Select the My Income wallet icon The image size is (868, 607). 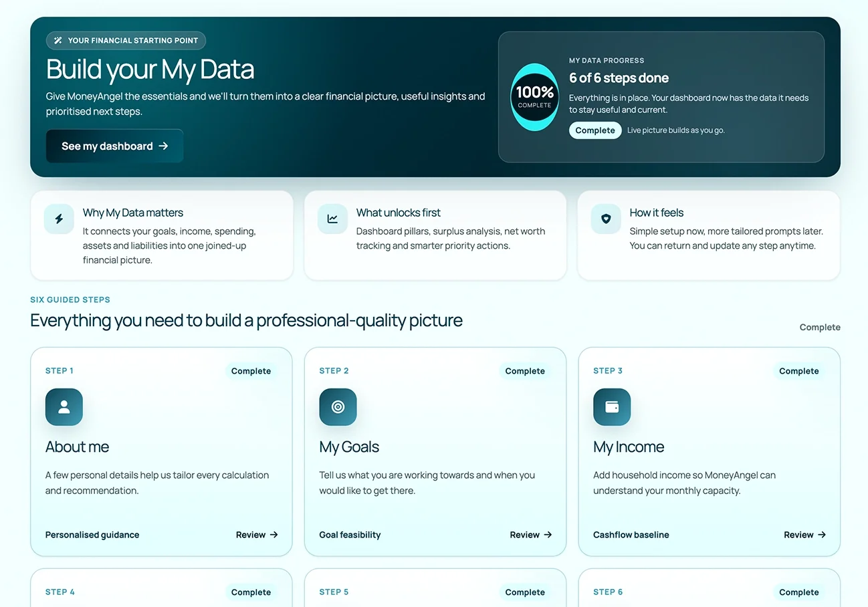click(612, 407)
